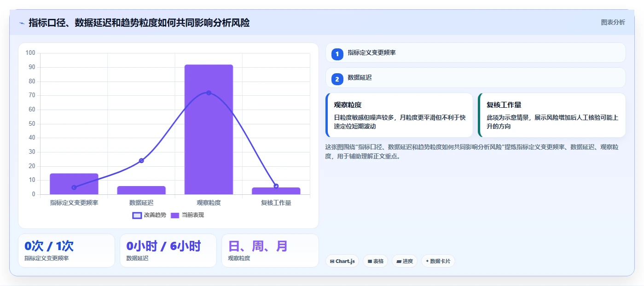The image size is (644, 286).
Task: Click trend line point above 数据延迟
Action: [141, 161]
